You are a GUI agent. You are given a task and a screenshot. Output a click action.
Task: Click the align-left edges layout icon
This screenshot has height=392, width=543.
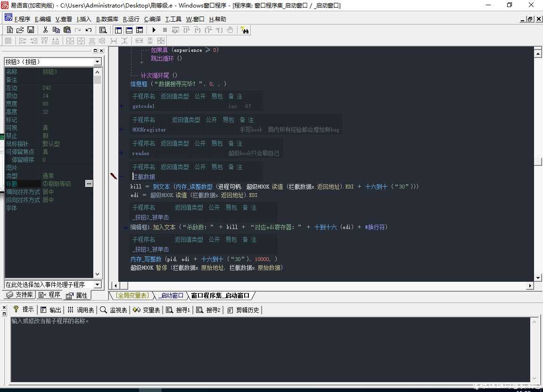(23, 41)
